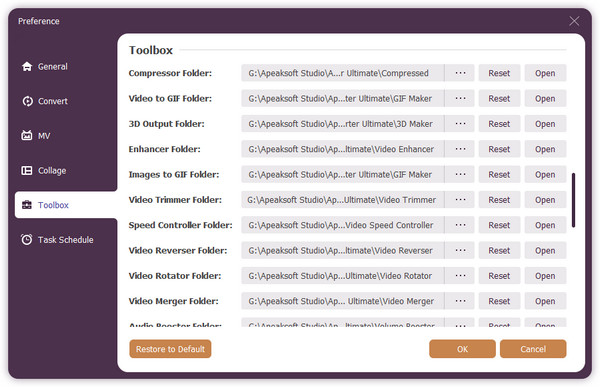Browse for Video Trimmer Folder via ...

click(460, 199)
